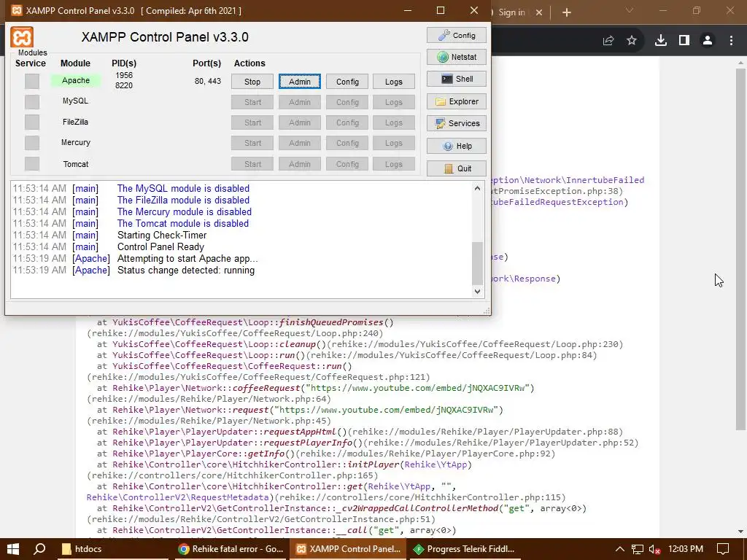Click log line 'Control Panel Ready'

[160, 246]
